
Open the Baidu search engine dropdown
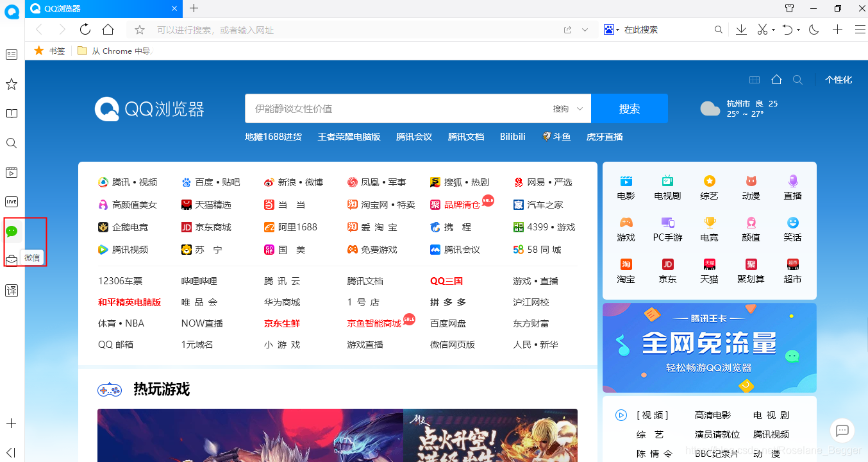click(x=612, y=30)
